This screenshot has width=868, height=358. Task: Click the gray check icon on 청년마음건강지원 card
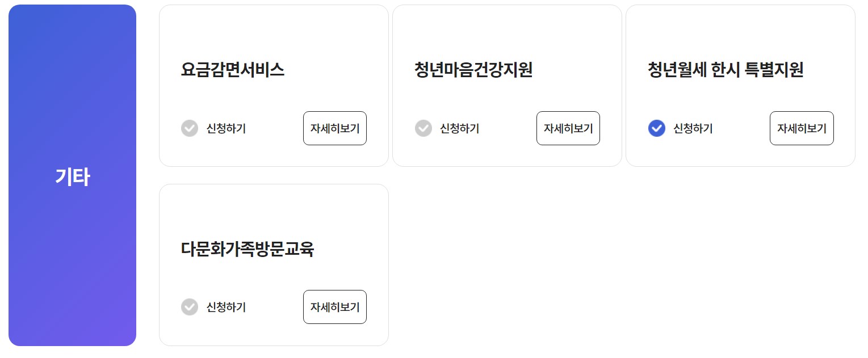pos(423,128)
